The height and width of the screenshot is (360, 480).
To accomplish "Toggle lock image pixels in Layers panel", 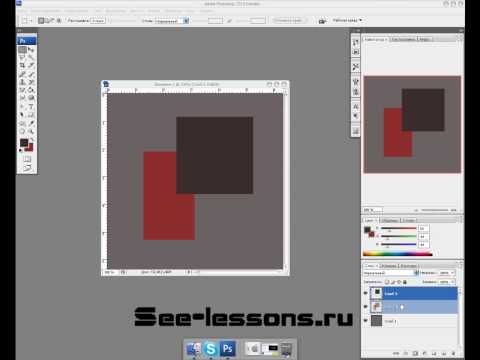I will [x=393, y=282].
